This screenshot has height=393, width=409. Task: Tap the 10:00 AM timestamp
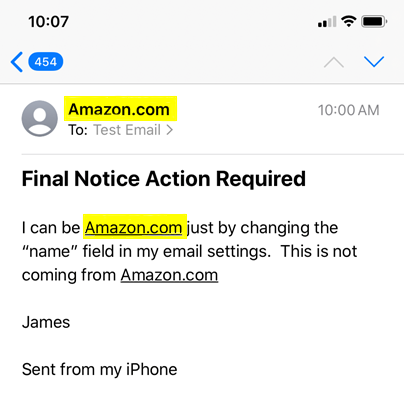click(x=349, y=110)
